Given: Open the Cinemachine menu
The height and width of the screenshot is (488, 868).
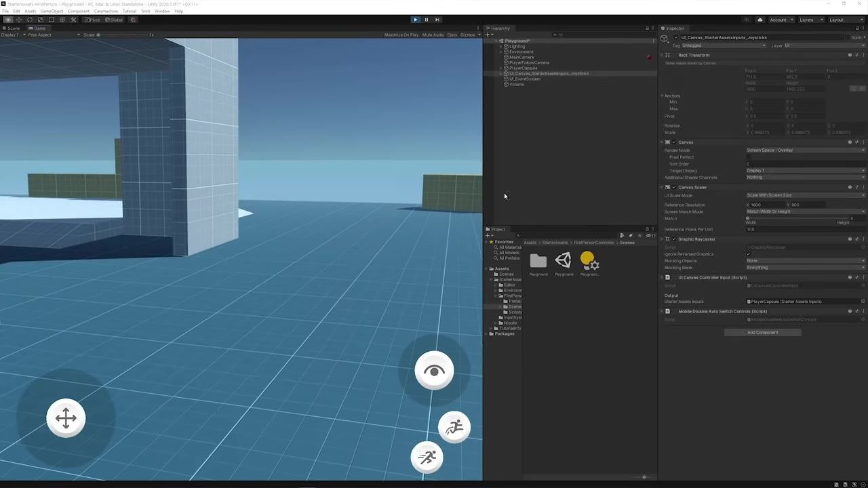Looking at the screenshot, I should click(x=106, y=12).
